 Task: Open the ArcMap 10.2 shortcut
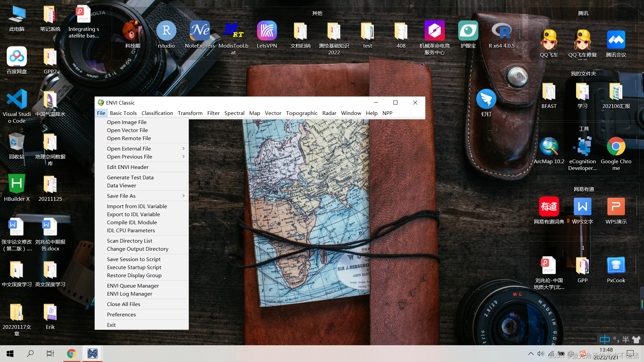click(549, 147)
